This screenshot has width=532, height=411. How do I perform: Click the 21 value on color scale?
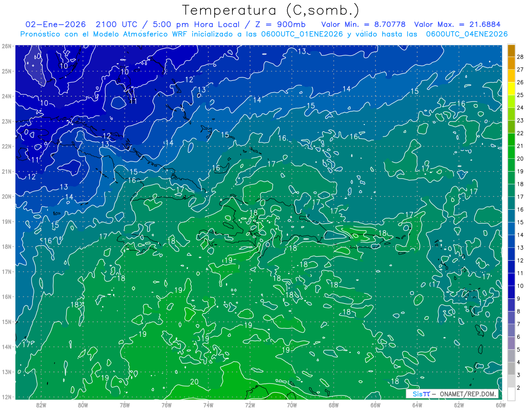coord(520,146)
